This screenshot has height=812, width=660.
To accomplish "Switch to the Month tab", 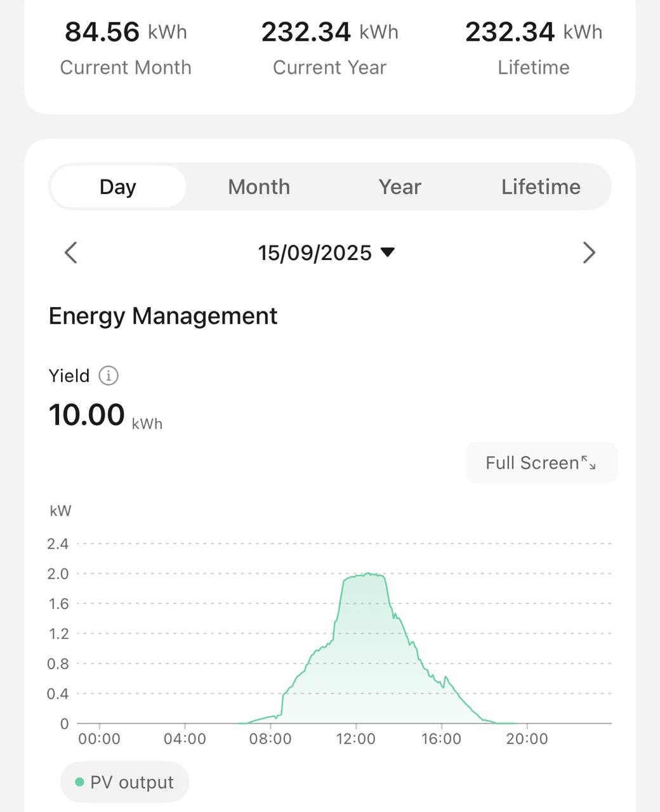I will [259, 187].
